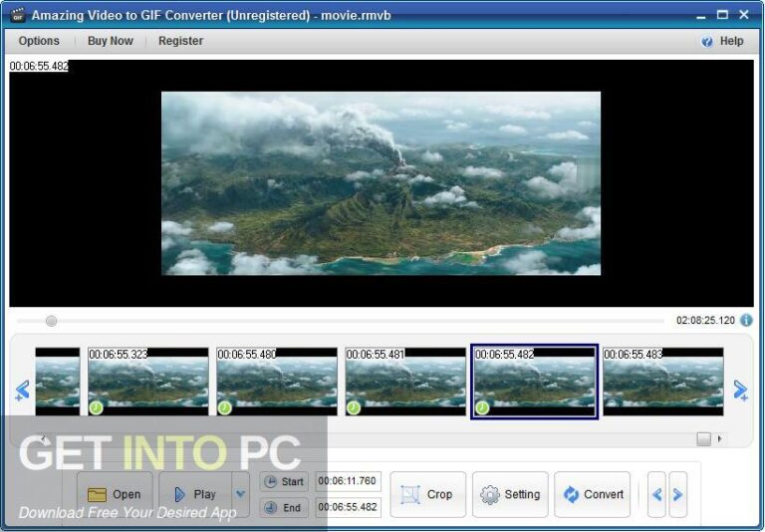Click the app GIF icon in title bar

point(18,15)
